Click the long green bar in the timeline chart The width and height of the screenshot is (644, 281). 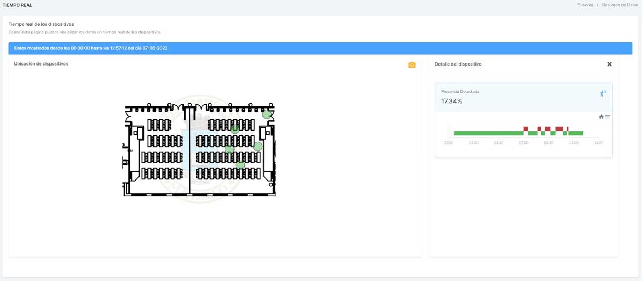click(x=488, y=133)
